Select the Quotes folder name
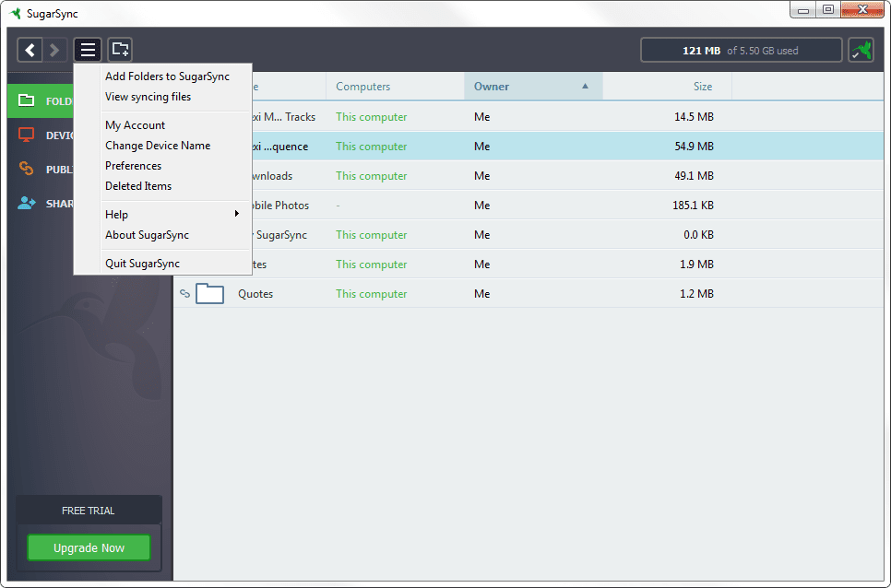This screenshot has height=588, width=891. [255, 293]
